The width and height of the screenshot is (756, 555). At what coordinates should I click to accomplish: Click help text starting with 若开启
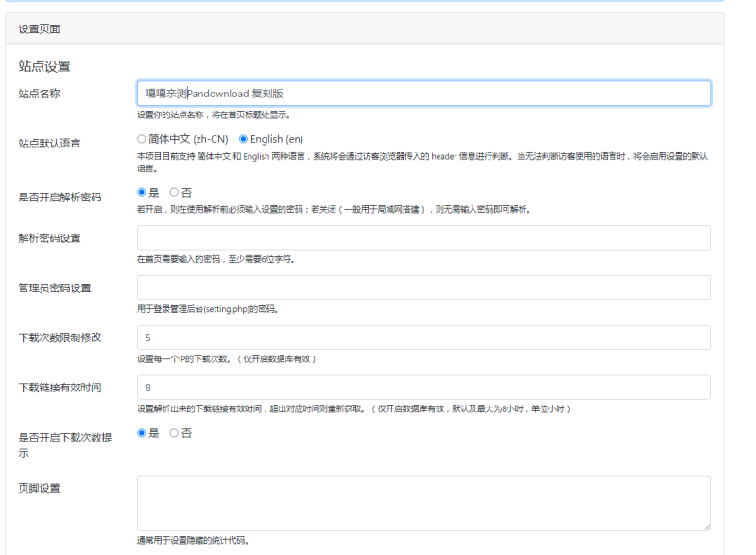click(x=334, y=209)
